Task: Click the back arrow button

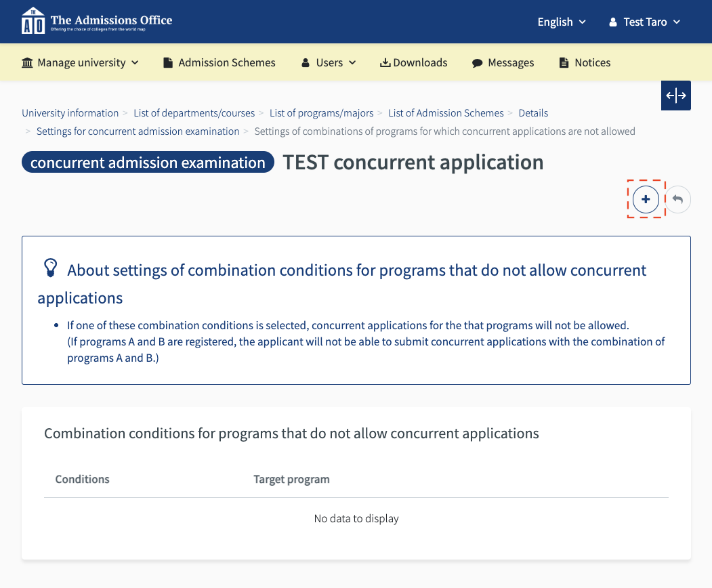Action: [x=677, y=199]
